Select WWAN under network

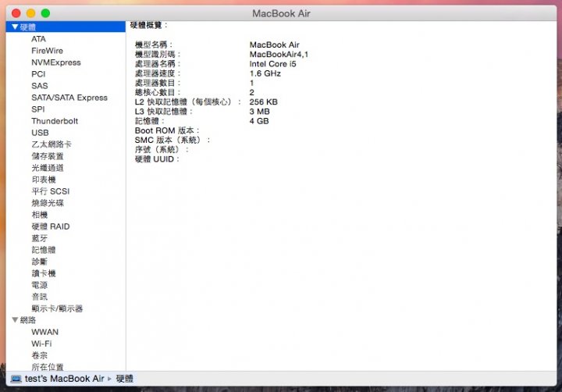44,332
